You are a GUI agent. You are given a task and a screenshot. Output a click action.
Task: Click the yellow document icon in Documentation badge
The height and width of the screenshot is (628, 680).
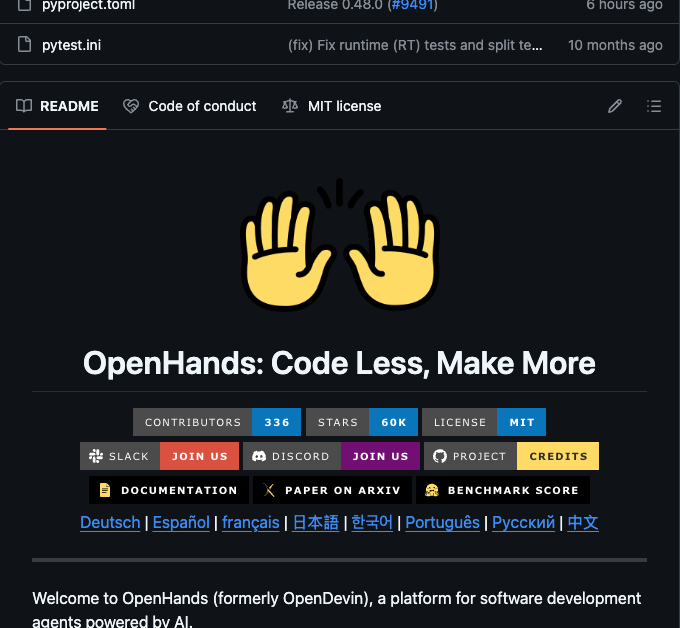tap(105, 490)
